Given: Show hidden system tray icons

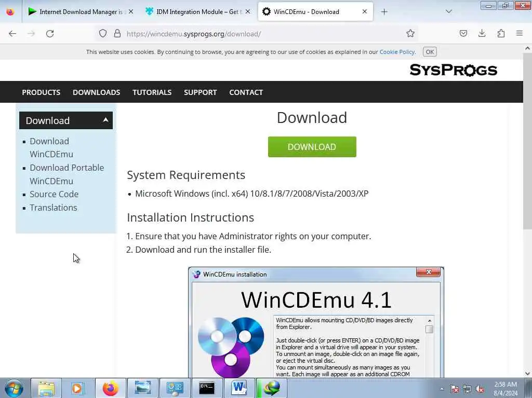Looking at the screenshot, I should pos(442,389).
